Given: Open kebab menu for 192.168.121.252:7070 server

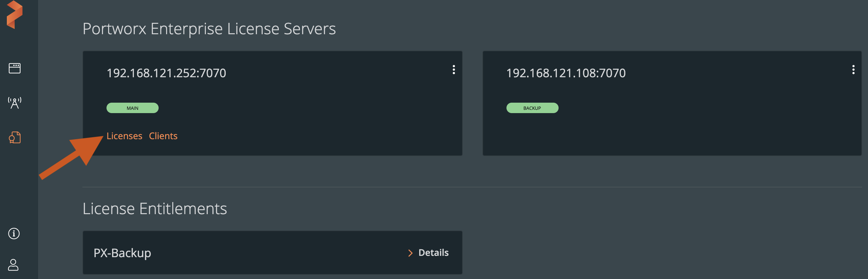Looking at the screenshot, I should (454, 70).
